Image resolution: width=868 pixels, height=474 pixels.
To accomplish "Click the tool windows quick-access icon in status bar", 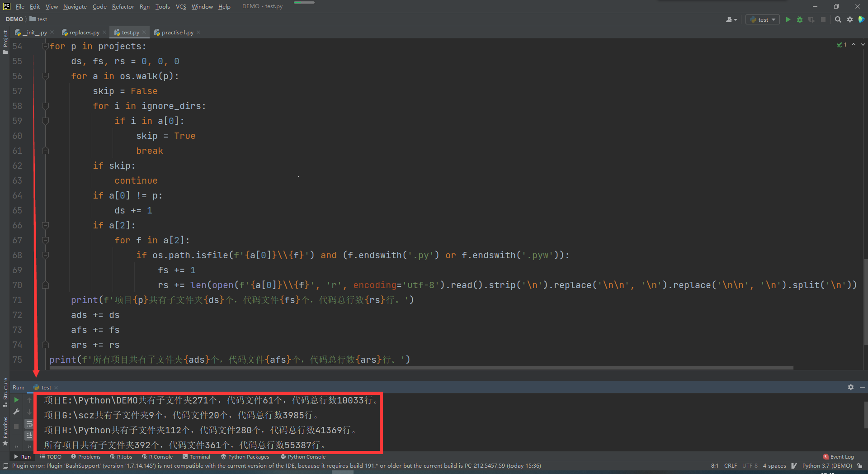I will coord(5,465).
